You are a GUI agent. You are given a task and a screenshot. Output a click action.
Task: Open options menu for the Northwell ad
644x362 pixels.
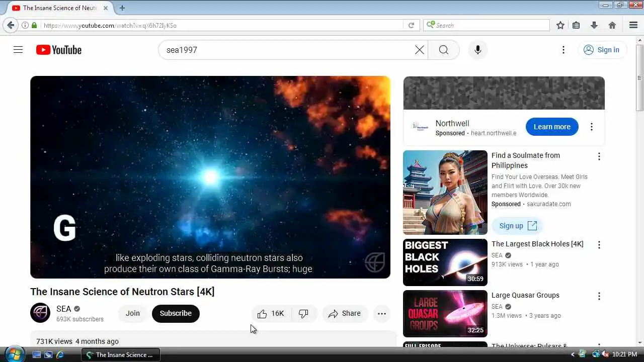pyautogui.click(x=592, y=127)
